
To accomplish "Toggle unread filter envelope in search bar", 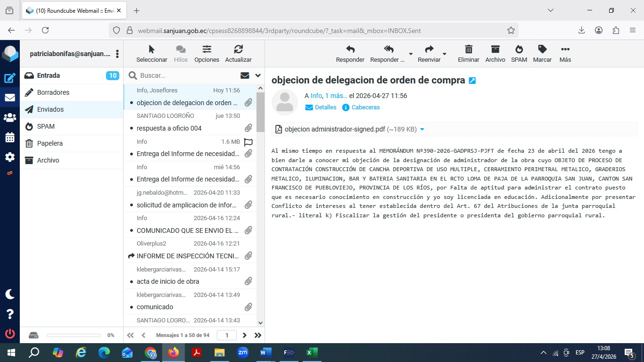I will pos(245,75).
